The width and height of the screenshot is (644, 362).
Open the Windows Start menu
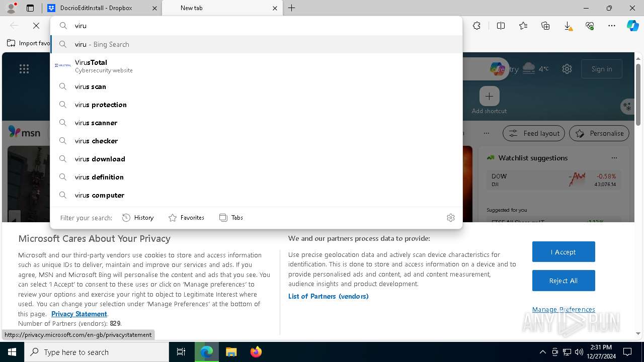click(12, 352)
